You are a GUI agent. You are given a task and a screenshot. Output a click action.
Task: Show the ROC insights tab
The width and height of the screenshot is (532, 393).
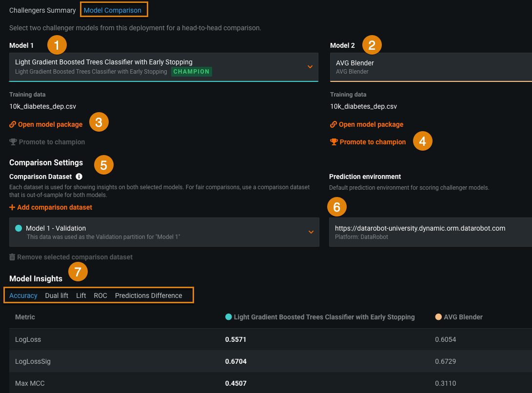coord(100,295)
